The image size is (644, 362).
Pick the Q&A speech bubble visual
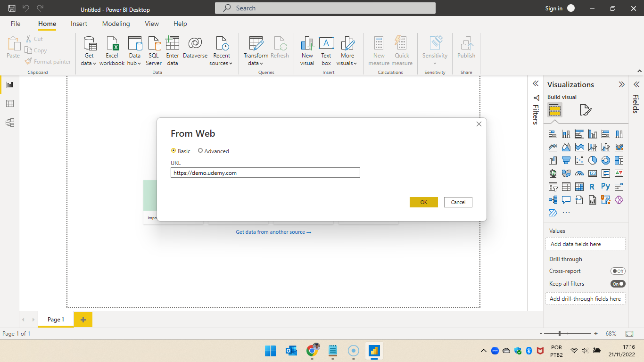[566, 200]
